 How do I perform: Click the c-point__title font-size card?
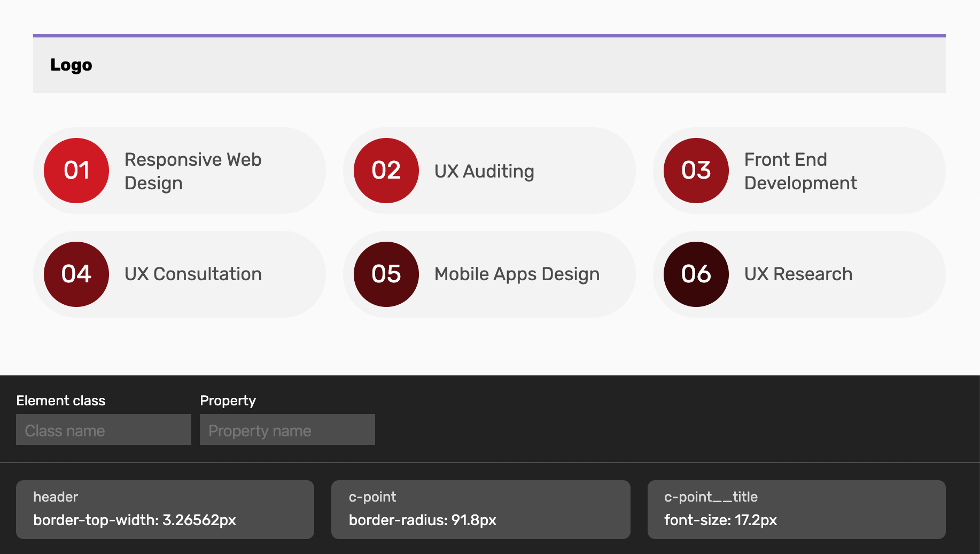click(796, 509)
